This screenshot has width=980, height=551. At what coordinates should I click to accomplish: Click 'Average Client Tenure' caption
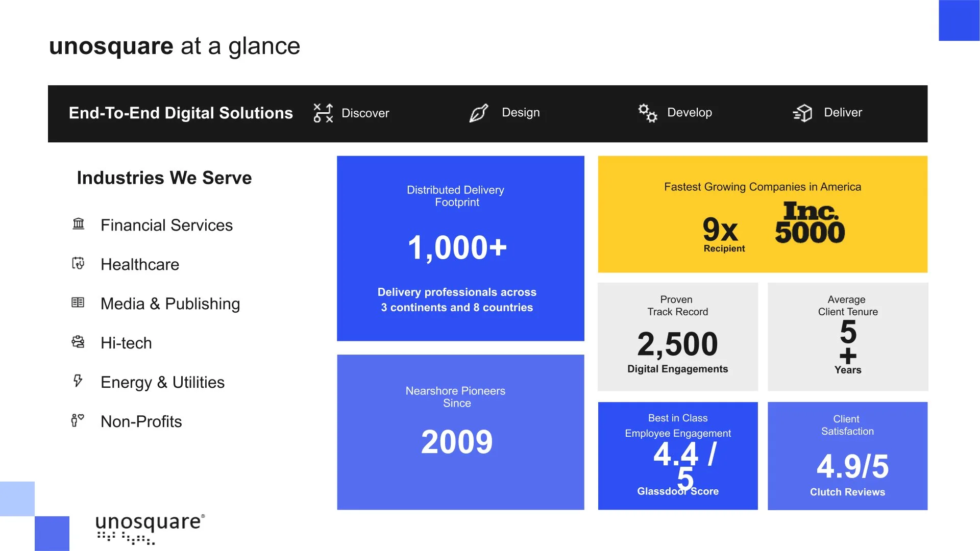click(x=848, y=306)
